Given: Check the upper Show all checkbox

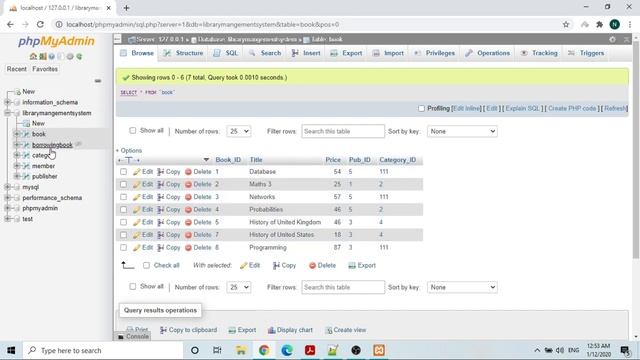Looking at the screenshot, I should [x=133, y=131].
